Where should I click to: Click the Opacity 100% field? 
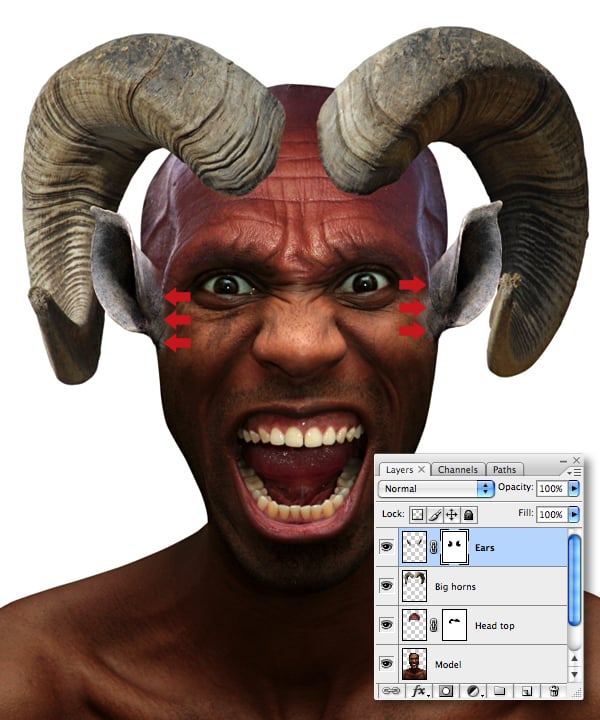(x=552, y=488)
